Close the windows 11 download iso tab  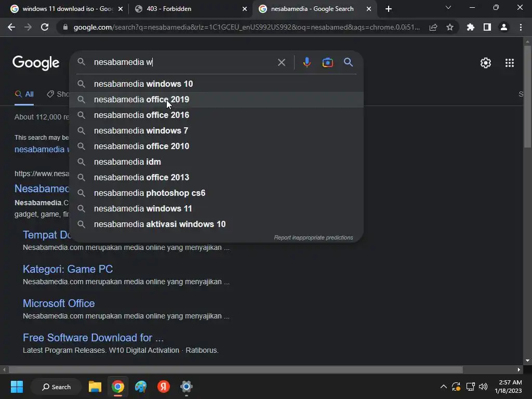pyautogui.click(x=121, y=9)
